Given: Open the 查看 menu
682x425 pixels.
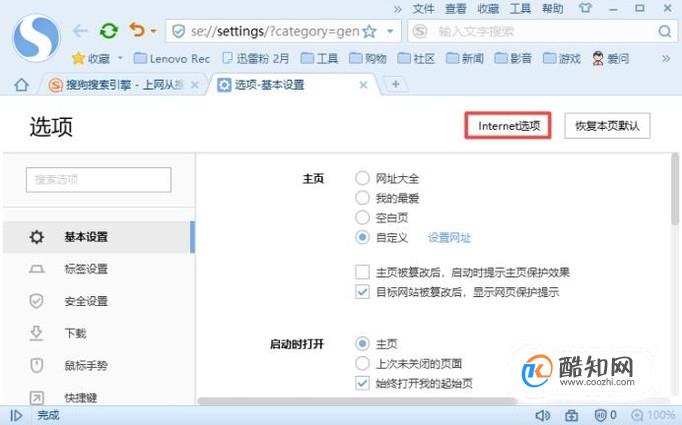Looking at the screenshot, I should click(x=455, y=8).
